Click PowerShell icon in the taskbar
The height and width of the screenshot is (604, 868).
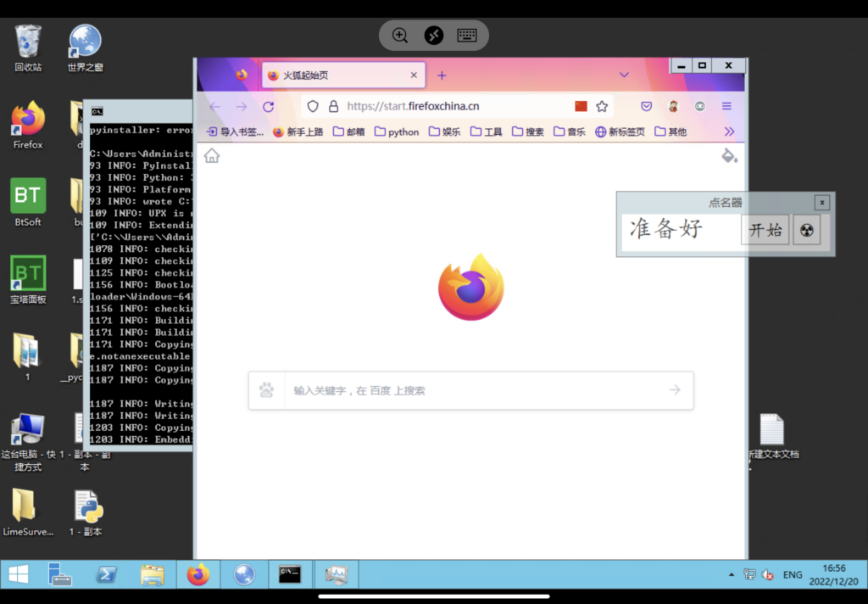(x=106, y=574)
